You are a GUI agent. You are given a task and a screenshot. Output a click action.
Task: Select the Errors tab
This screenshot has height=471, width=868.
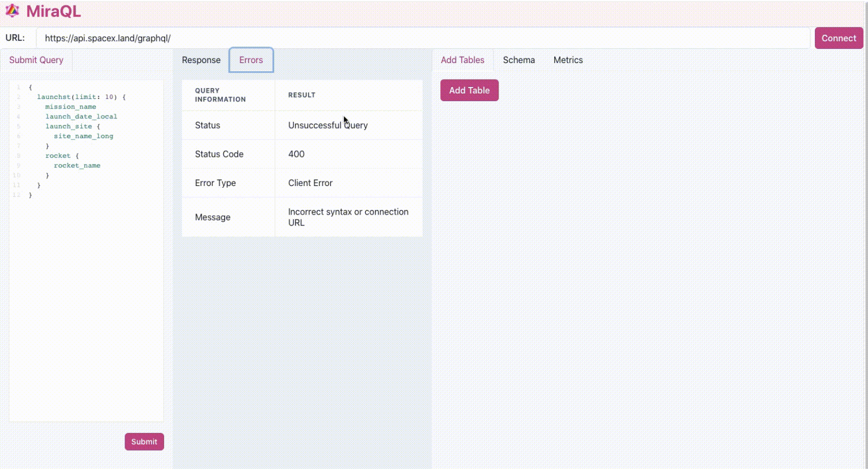(x=251, y=60)
